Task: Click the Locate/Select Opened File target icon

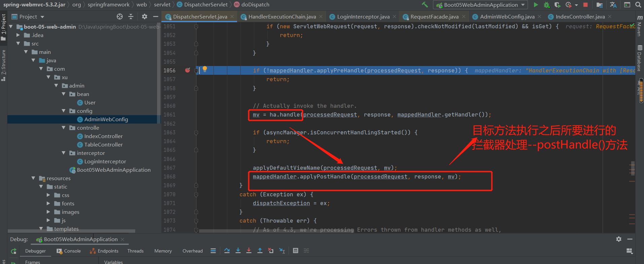Action: point(120,16)
